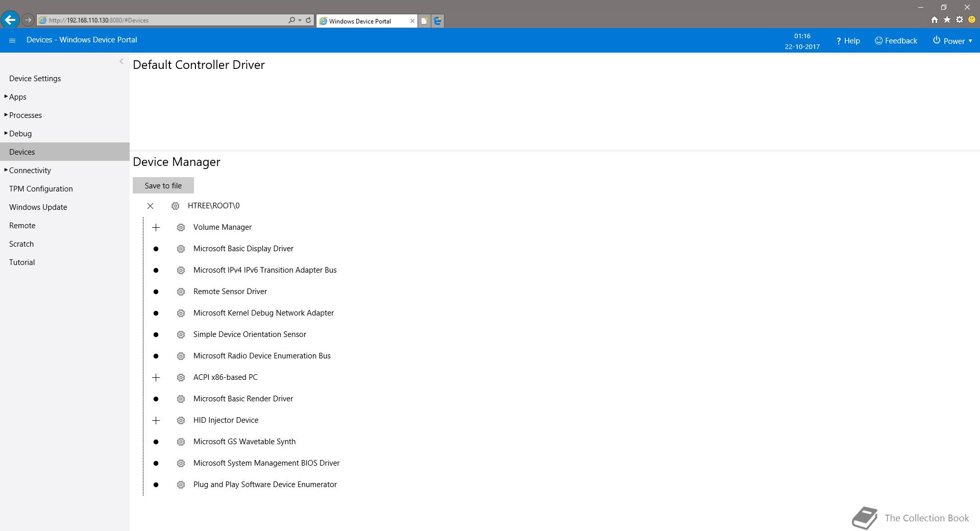980x531 pixels.
Task: Open the Power dropdown menu
Action: click(952, 41)
